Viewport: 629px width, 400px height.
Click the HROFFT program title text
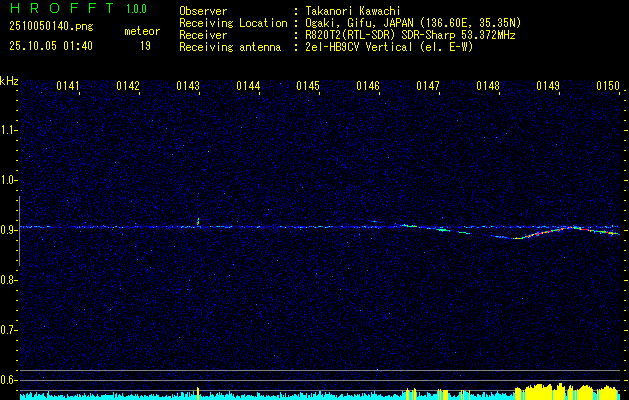pos(62,8)
